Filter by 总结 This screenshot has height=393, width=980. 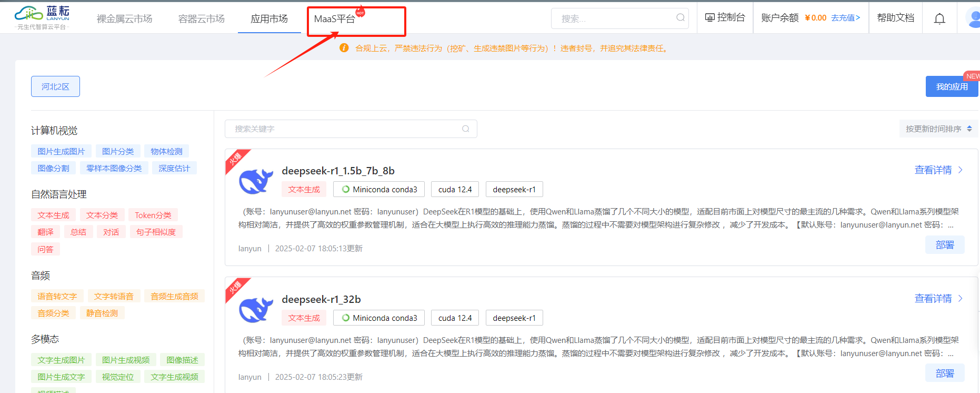[78, 232]
